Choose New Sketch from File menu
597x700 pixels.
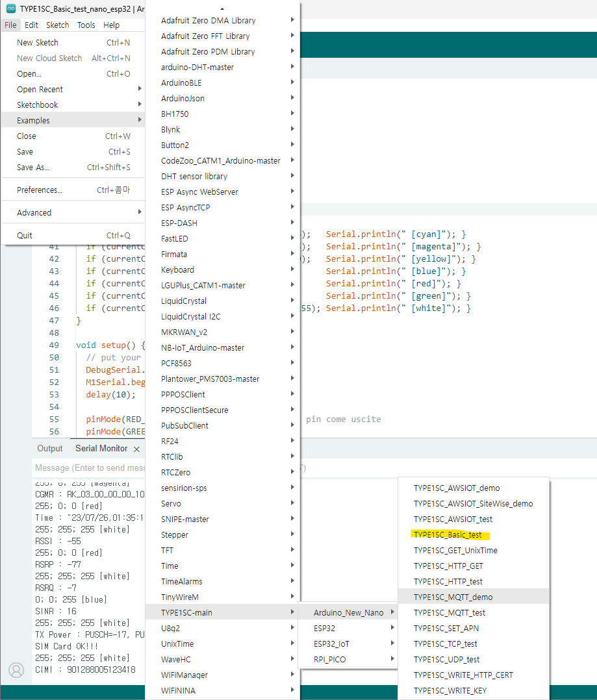pos(73,42)
